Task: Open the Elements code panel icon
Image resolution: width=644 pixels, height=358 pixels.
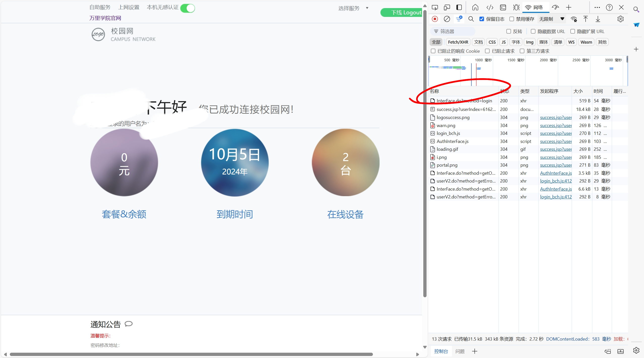Action: click(490, 7)
